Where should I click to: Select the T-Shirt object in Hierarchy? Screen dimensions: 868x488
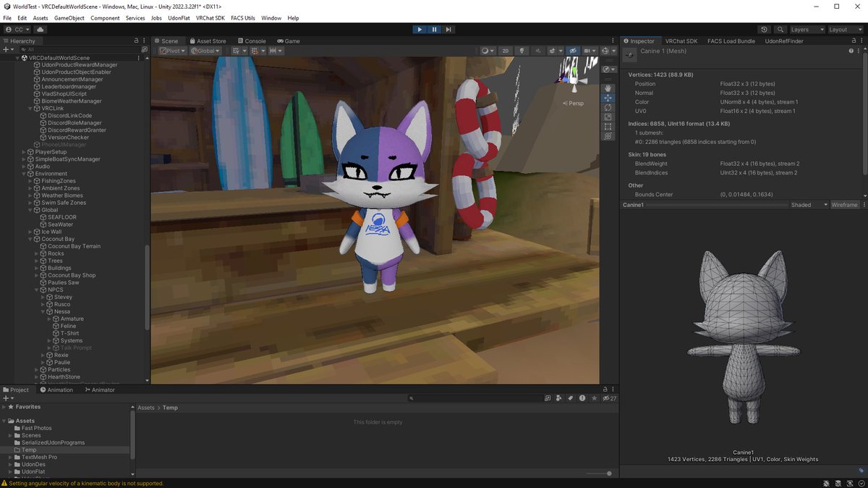coord(69,333)
